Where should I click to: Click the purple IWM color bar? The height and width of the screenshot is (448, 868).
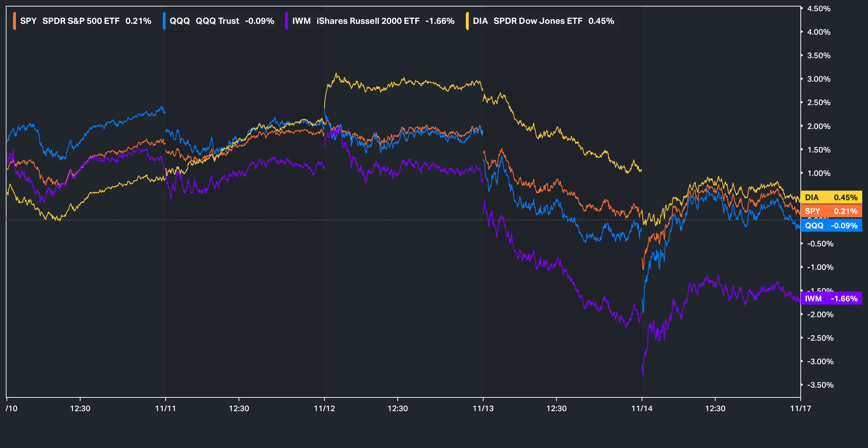(x=286, y=21)
